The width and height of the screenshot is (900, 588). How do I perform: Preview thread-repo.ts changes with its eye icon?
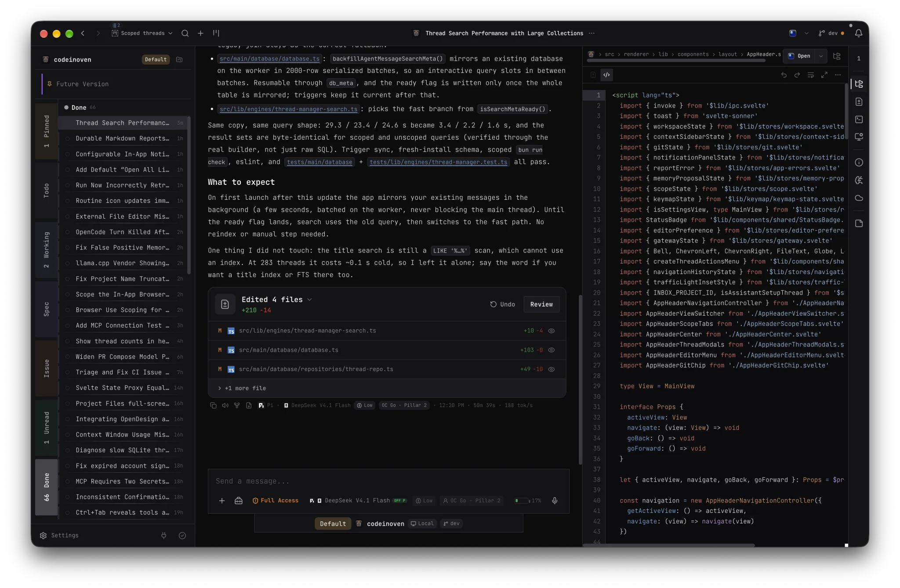[x=552, y=369]
